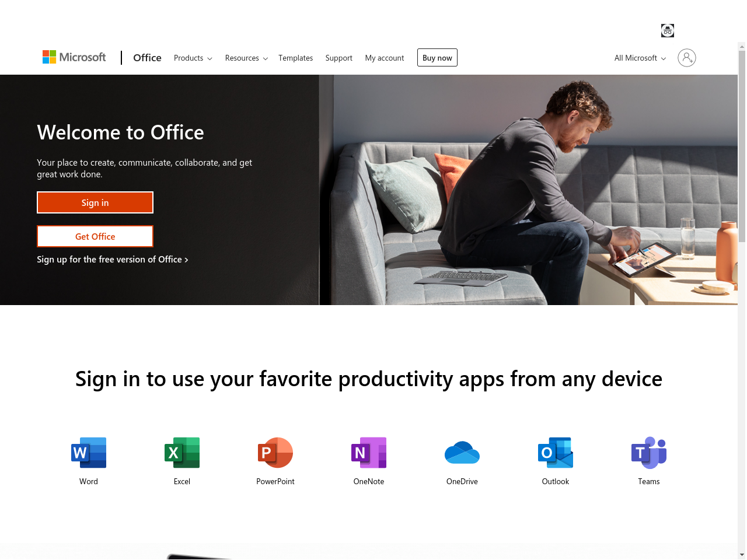Click the orange Sign in button
Screen dimensions: 747x560
coord(95,202)
